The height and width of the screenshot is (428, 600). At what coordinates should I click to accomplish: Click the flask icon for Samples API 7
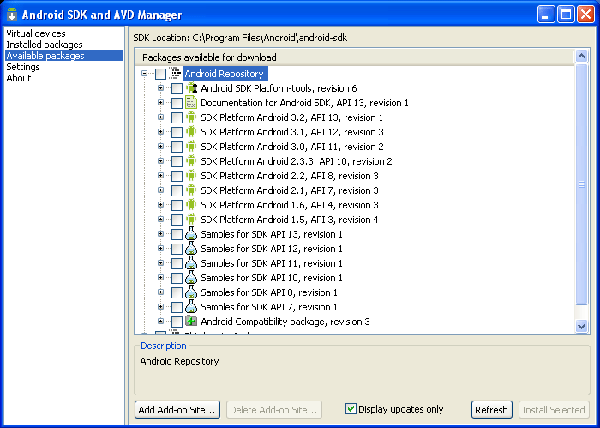[x=191, y=307]
